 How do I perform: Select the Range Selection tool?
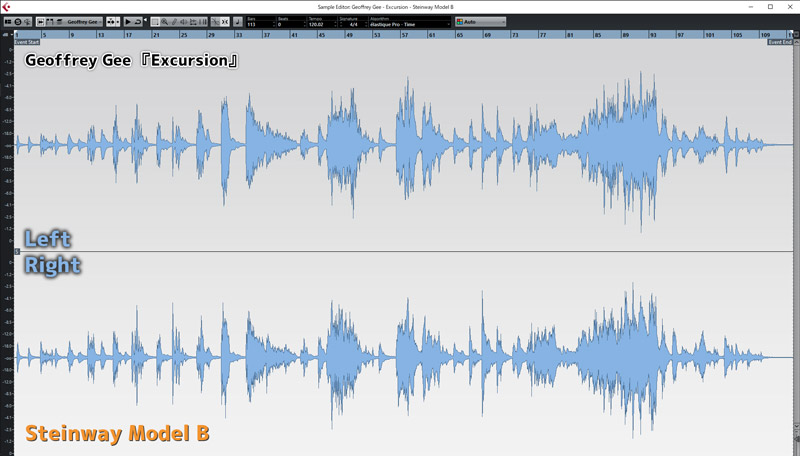tap(155, 22)
